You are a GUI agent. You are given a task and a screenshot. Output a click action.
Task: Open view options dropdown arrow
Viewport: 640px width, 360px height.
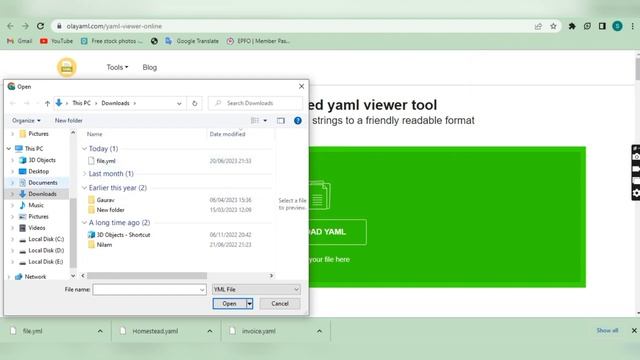coord(265,120)
